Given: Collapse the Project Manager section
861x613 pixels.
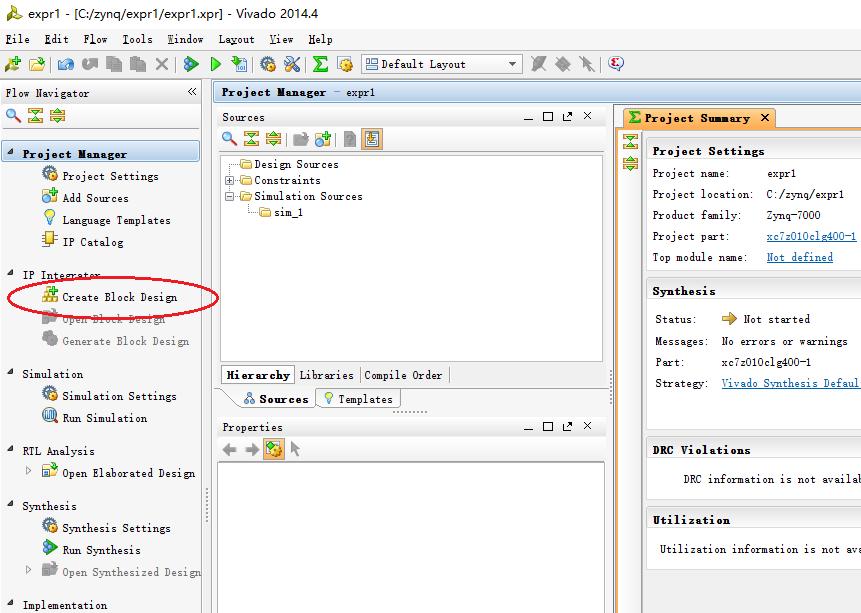Looking at the screenshot, I should coord(11,154).
